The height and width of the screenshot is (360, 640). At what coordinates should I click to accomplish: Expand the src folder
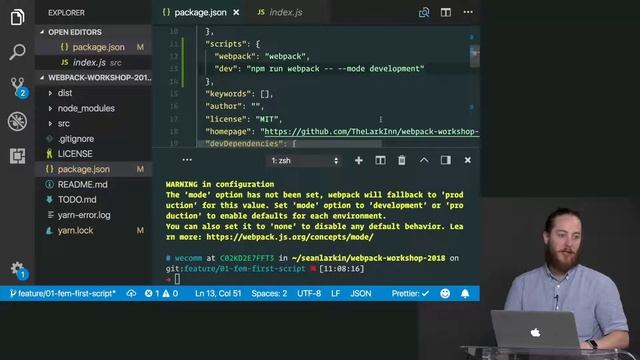click(x=93, y=123)
